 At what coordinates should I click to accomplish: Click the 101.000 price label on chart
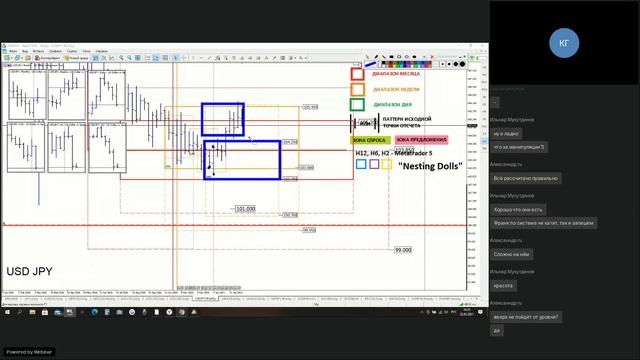(245, 209)
